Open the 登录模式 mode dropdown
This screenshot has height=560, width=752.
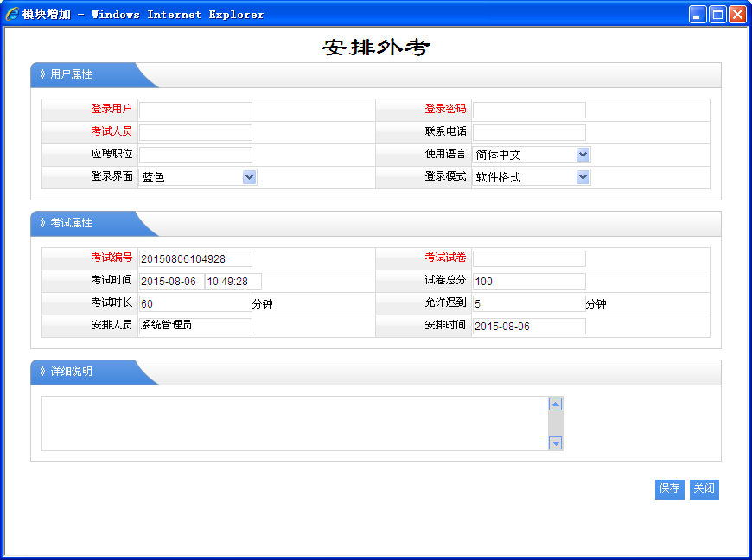(x=532, y=177)
